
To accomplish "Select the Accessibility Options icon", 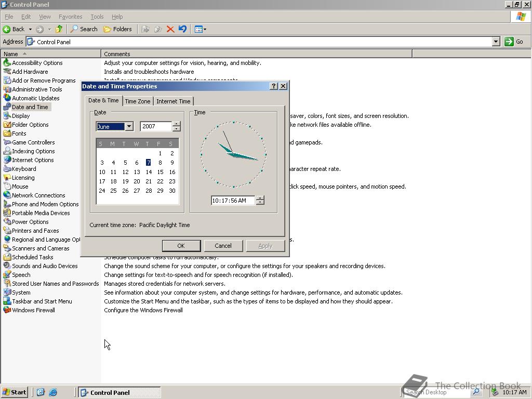I will coord(7,63).
